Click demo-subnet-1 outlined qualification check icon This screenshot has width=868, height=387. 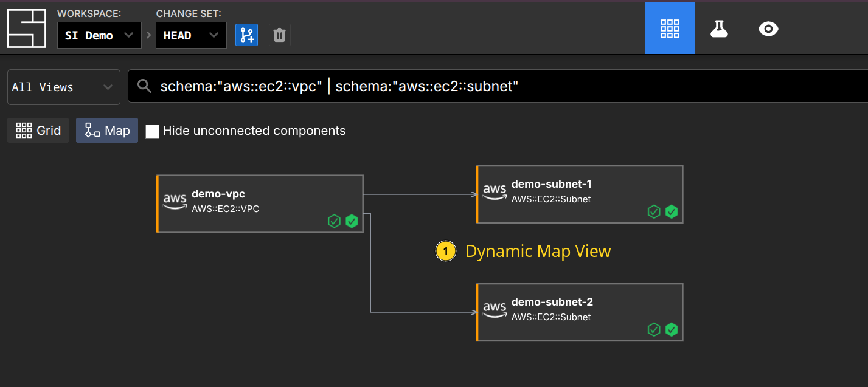[653, 211]
